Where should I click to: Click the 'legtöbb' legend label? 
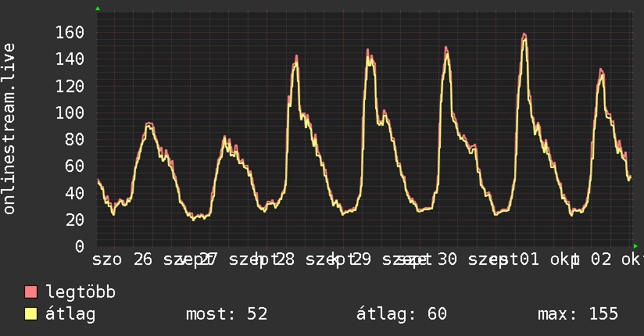(80, 291)
